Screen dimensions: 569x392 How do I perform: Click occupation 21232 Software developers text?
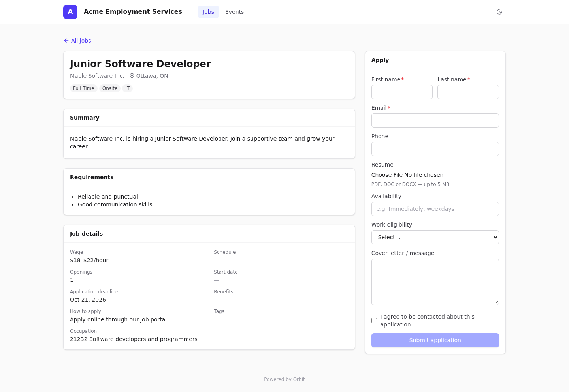tap(134, 339)
